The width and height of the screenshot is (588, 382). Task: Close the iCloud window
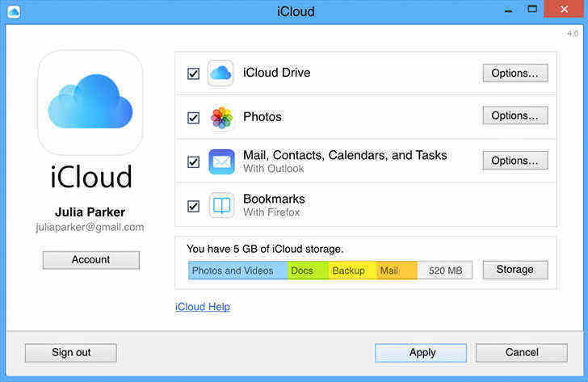point(564,9)
